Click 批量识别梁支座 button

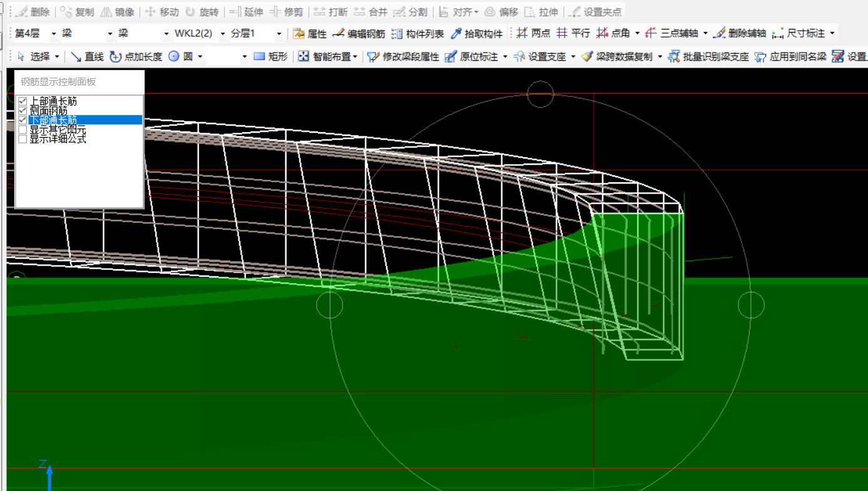[x=708, y=56]
